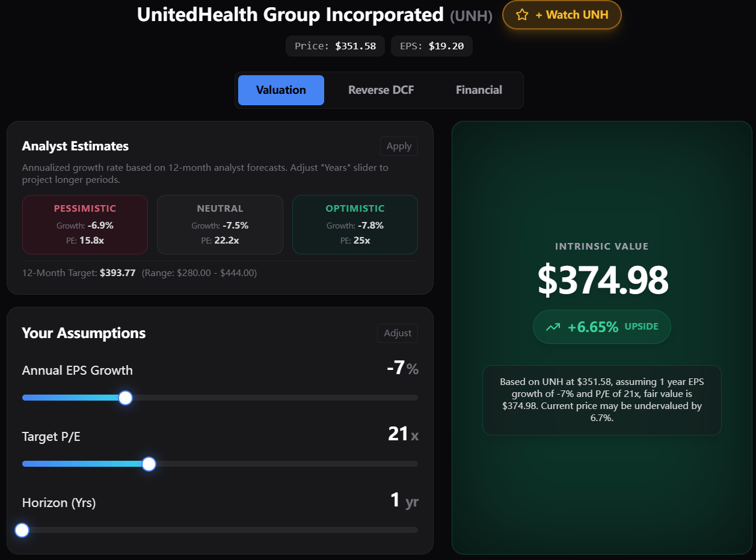756x560 pixels.
Task: Select the Pessimistic estimate card
Action: (x=85, y=224)
